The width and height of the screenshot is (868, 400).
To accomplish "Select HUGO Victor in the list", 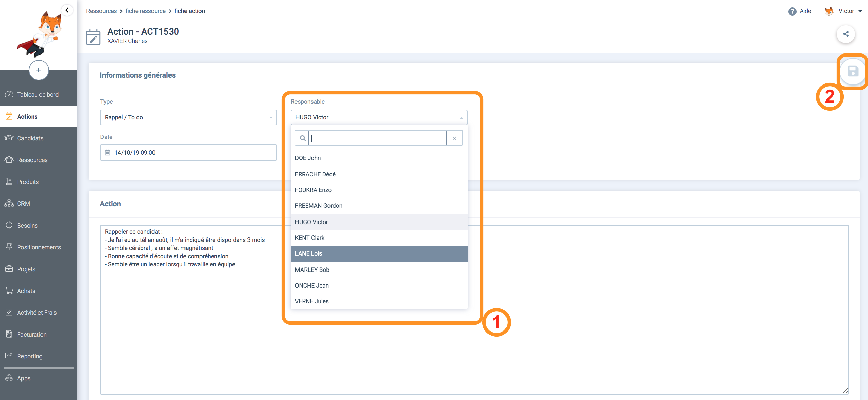I will click(379, 222).
